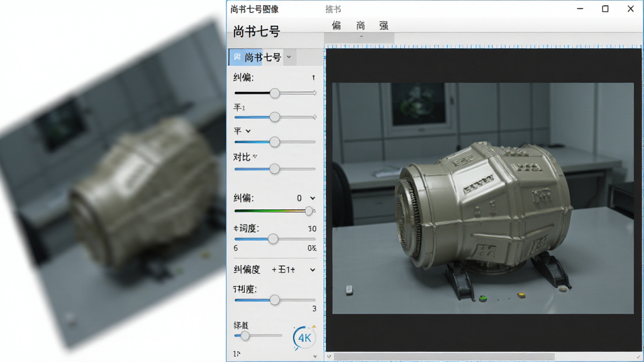Maximize the 尚书七号图像 window

click(605, 9)
